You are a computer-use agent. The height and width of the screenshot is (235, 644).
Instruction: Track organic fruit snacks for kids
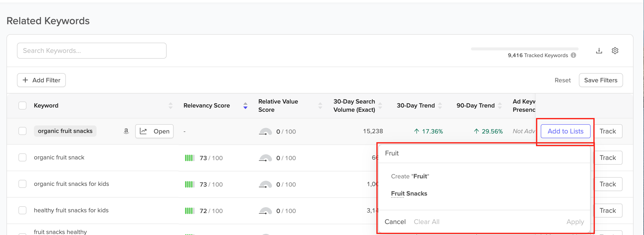coord(608,184)
